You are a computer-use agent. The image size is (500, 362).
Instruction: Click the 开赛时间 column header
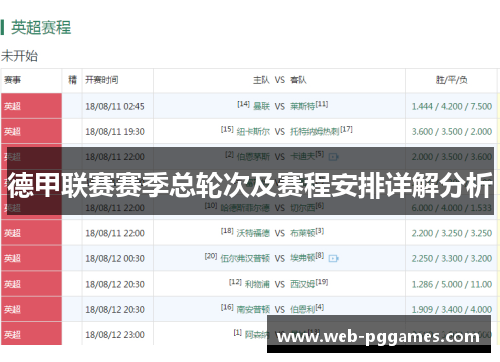coord(102,80)
